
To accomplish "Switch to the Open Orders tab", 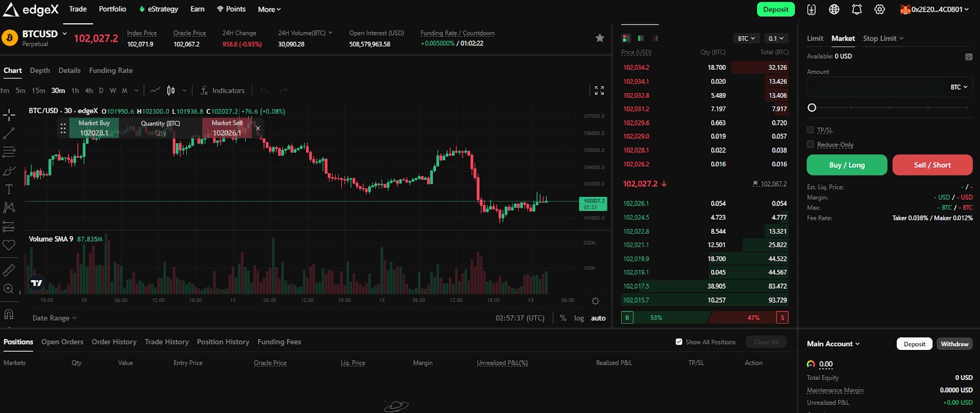I will pos(62,342).
